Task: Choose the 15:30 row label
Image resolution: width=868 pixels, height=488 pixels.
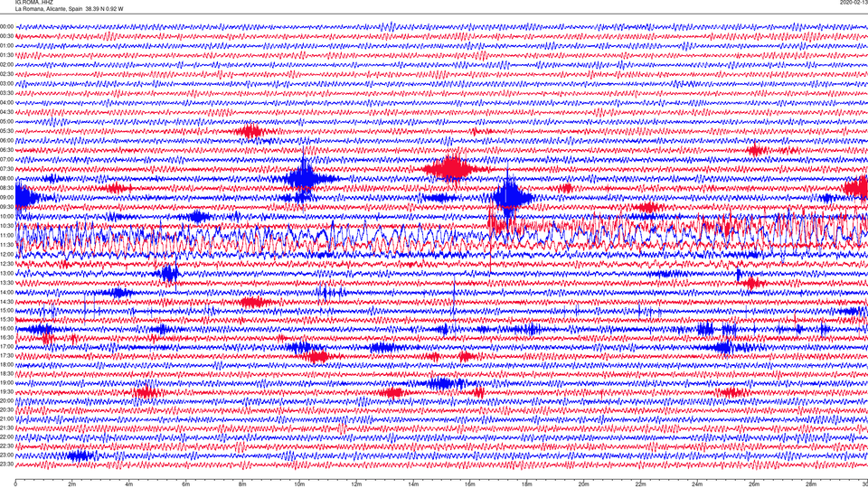Action: coord(6,319)
